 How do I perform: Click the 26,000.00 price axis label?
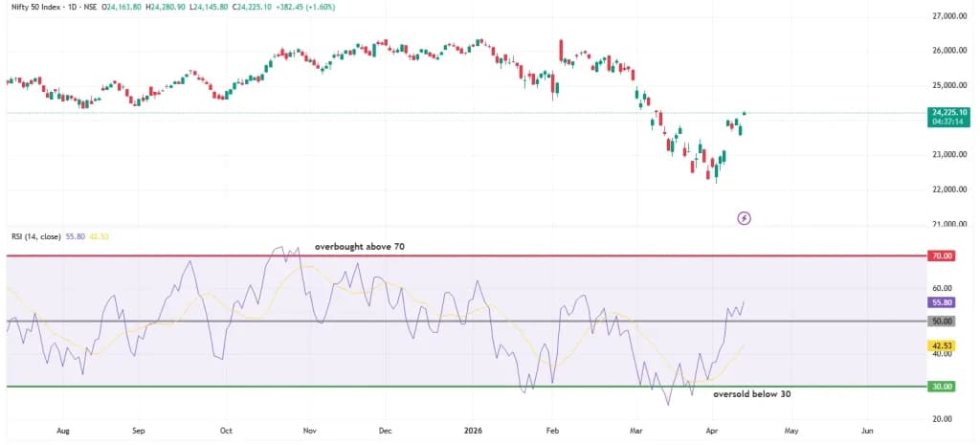(949, 51)
